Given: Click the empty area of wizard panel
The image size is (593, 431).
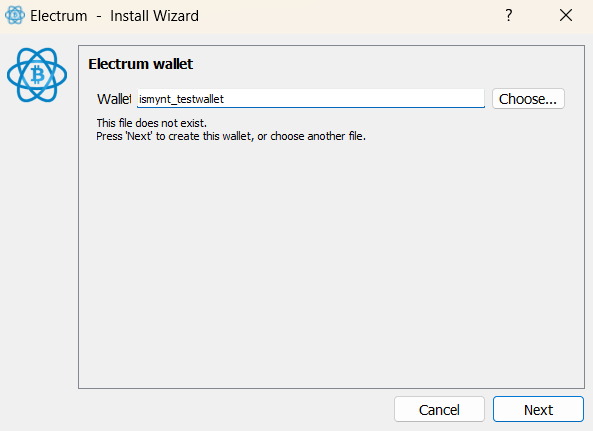Looking at the screenshot, I should (331, 265).
